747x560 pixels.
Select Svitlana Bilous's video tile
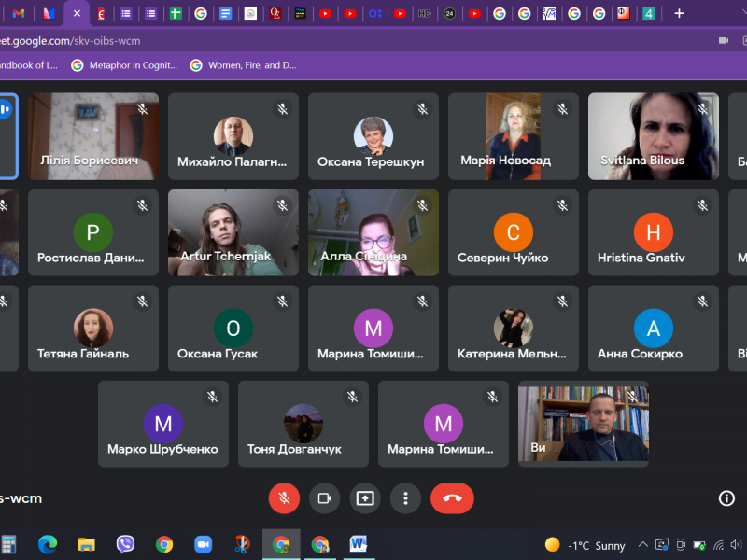[x=654, y=135]
